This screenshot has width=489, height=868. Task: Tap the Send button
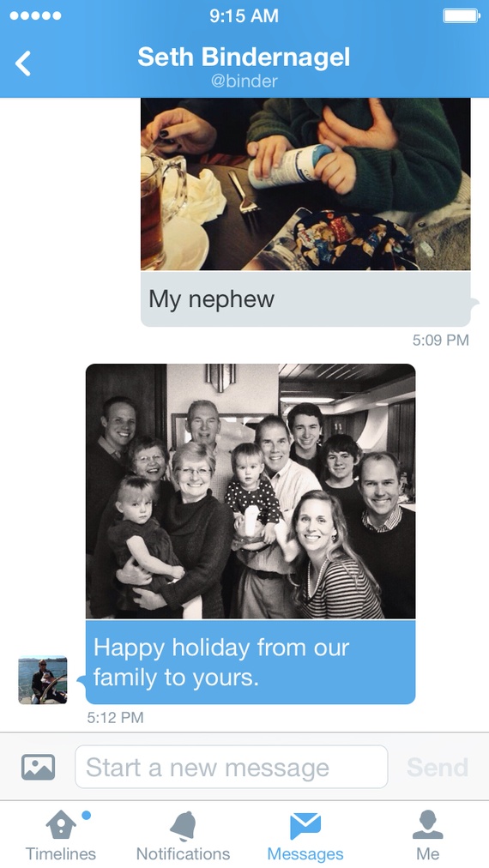438,768
